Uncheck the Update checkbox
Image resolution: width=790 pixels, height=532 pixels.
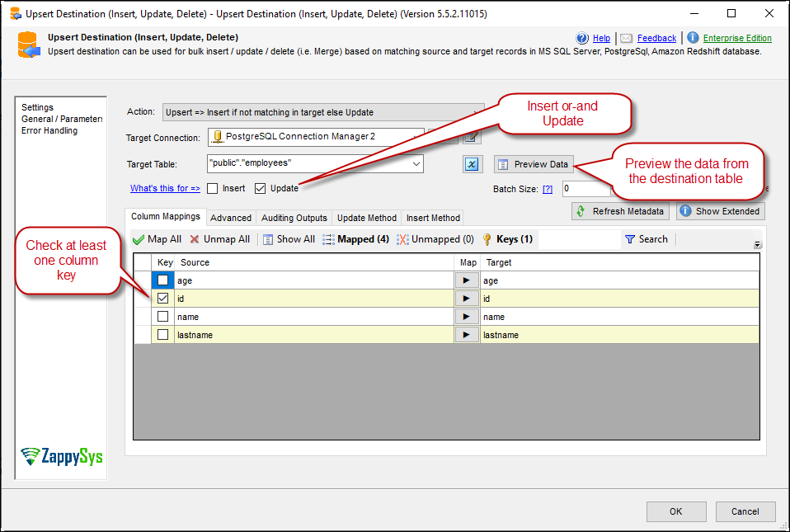[260, 188]
